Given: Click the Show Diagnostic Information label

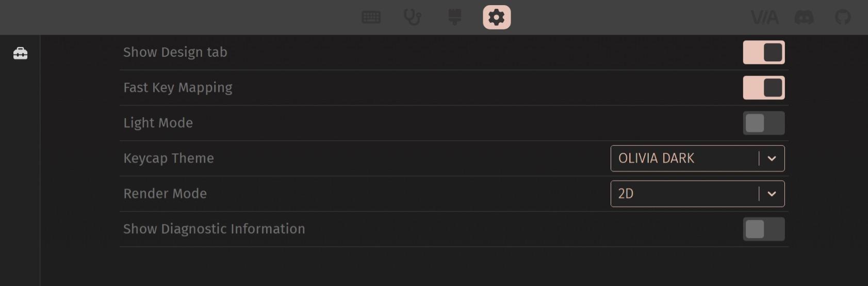Looking at the screenshot, I should (214, 229).
